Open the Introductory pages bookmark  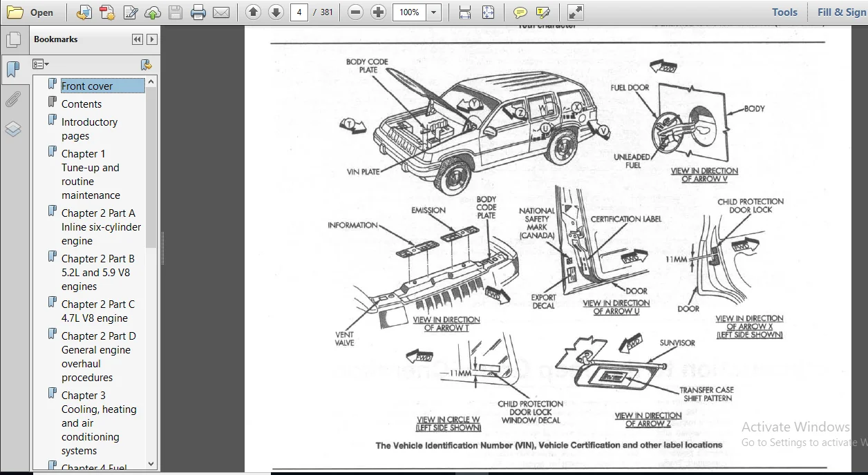[x=89, y=129]
